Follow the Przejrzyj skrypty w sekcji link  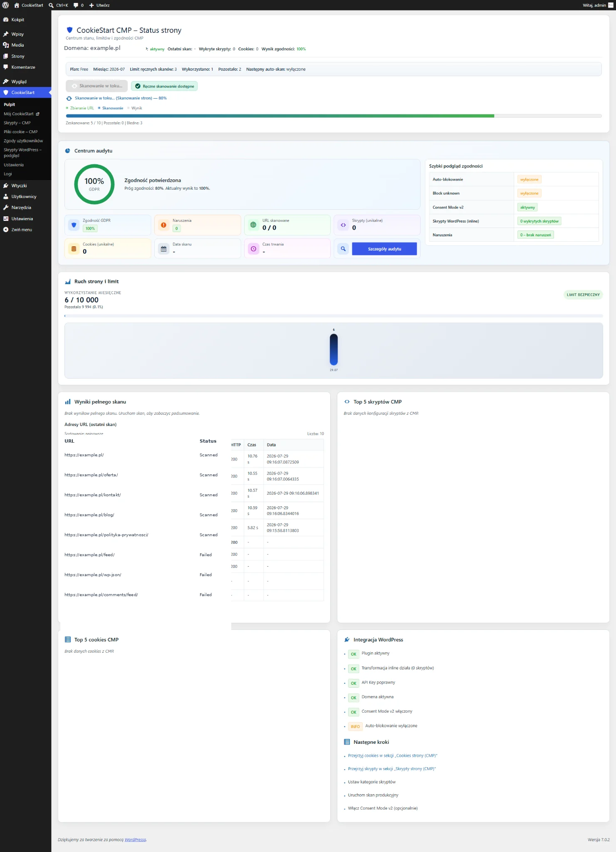point(392,769)
